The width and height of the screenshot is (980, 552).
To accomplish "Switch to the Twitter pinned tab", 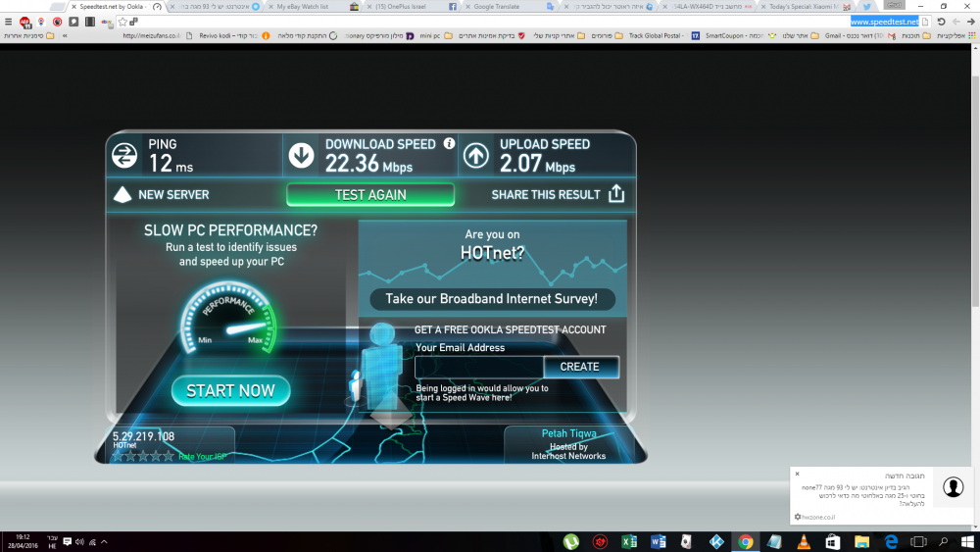I will (867, 6).
